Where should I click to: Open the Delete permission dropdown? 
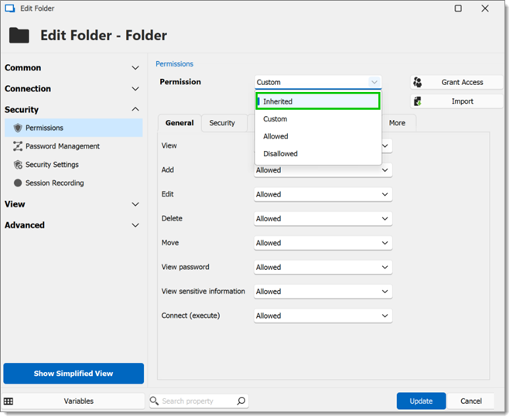323,218
